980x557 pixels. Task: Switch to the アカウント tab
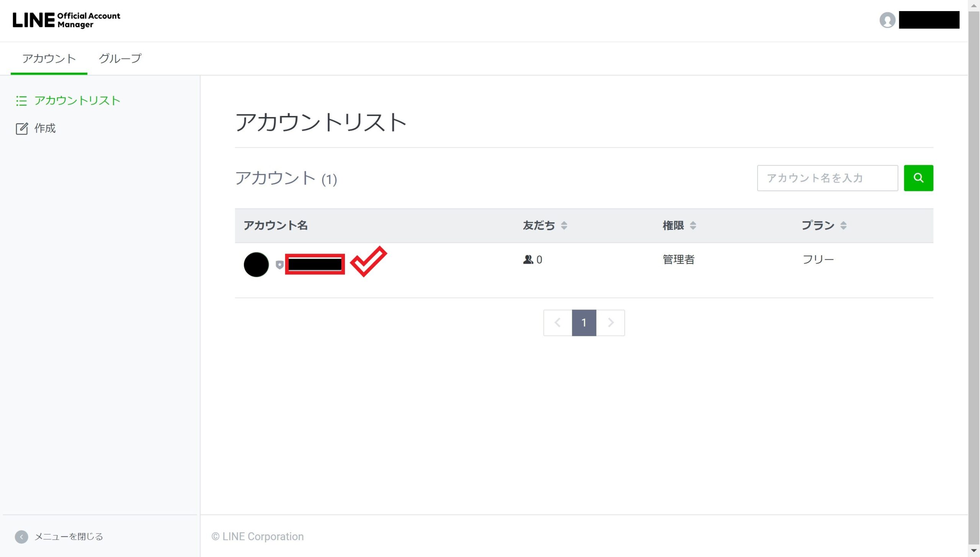coord(49,59)
